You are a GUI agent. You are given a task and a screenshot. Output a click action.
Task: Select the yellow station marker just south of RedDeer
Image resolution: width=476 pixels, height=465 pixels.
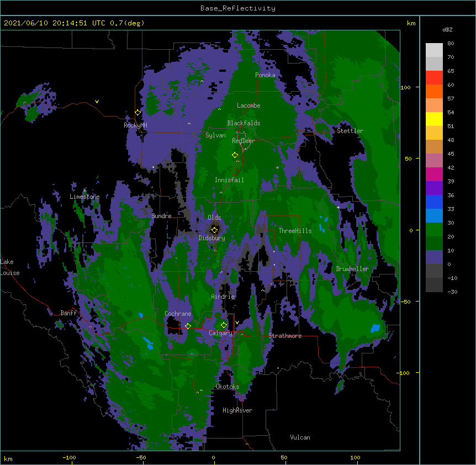[235, 155]
